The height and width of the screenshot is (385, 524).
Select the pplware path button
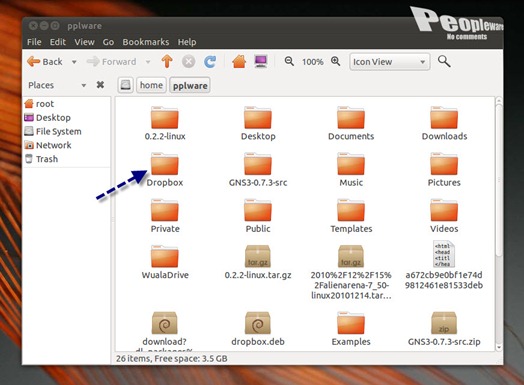pyautogui.click(x=190, y=86)
